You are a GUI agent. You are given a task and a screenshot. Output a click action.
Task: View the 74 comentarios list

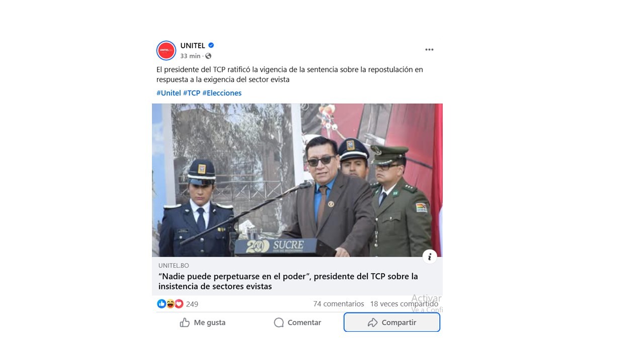point(339,304)
